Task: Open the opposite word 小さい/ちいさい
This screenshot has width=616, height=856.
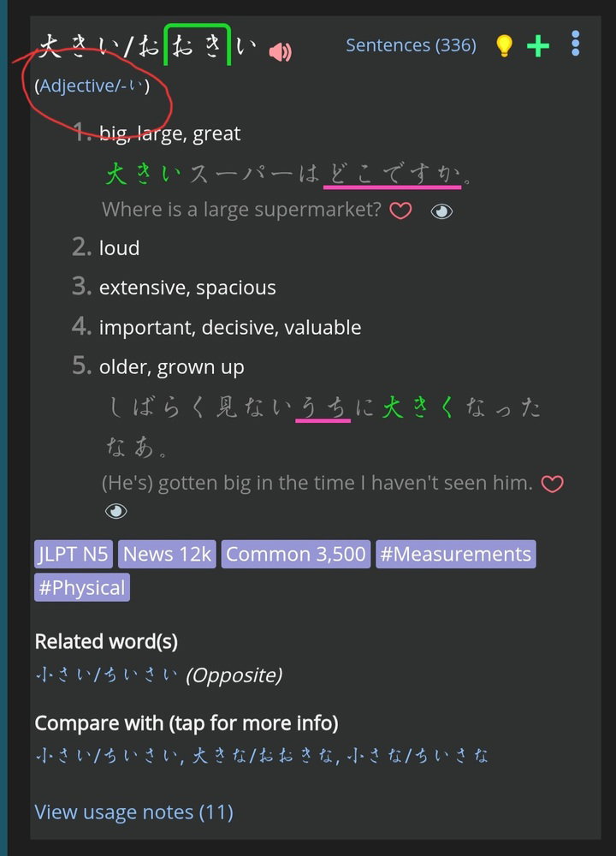Action: pyautogui.click(x=106, y=675)
